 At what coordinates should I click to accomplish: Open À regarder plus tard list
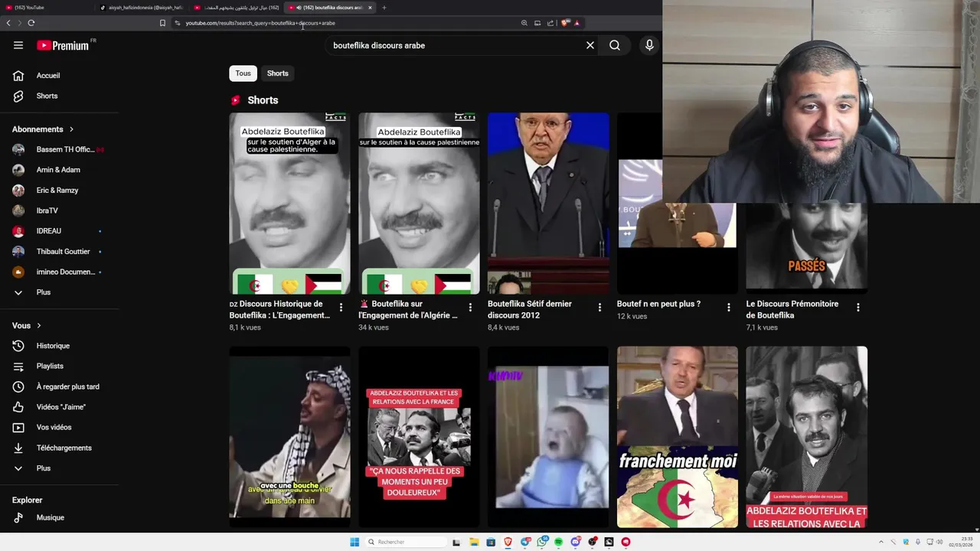pyautogui.click(x=67, y=386)
